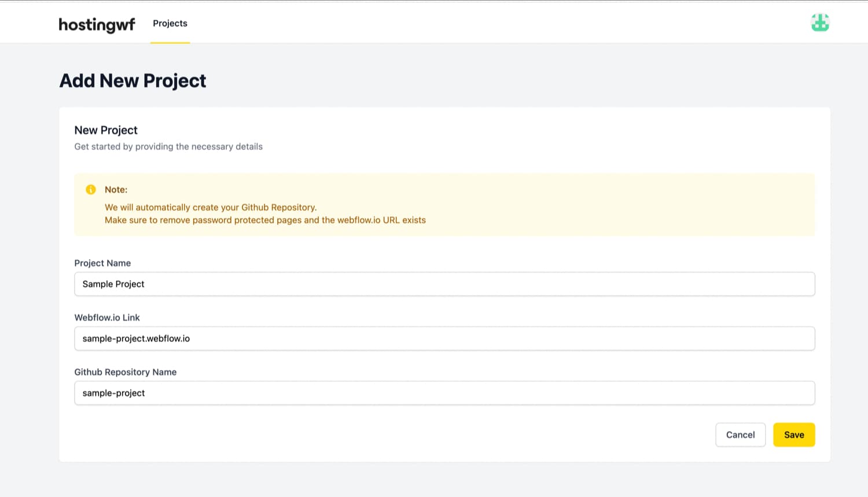Image resolution: width=868 pixels, height=497 pixels.
Task: Click the Note warning banner
Action: coord(444,204)
